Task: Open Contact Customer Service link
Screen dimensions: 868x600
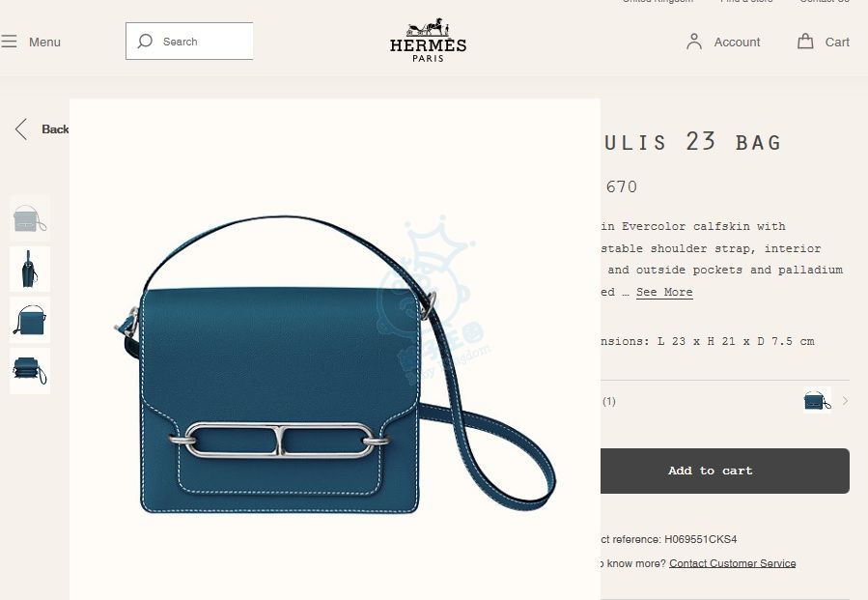Action: [x=733, y=563]
